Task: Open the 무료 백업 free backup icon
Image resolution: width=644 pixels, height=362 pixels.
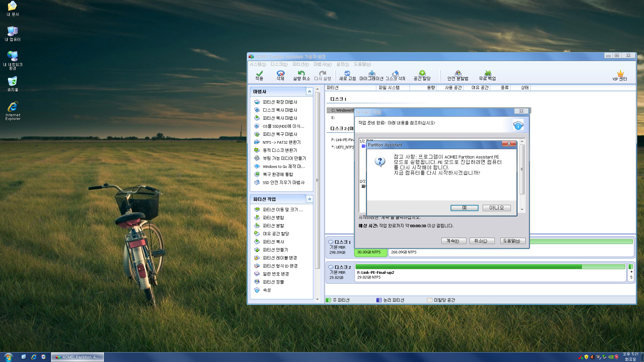Action: pos(487,75)
